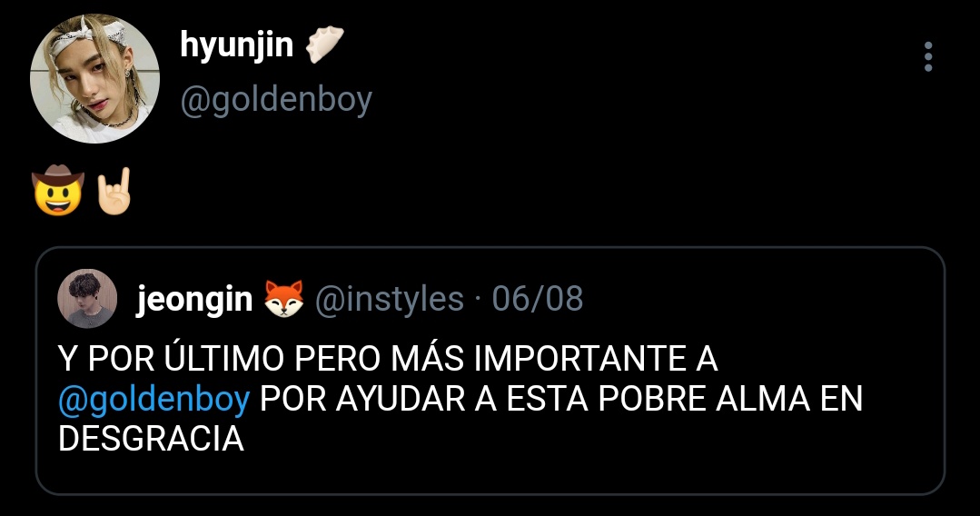Open the @instyles handle
This screenshot has width=980, height=516.
pyautogui.click(x=390, y=298)
